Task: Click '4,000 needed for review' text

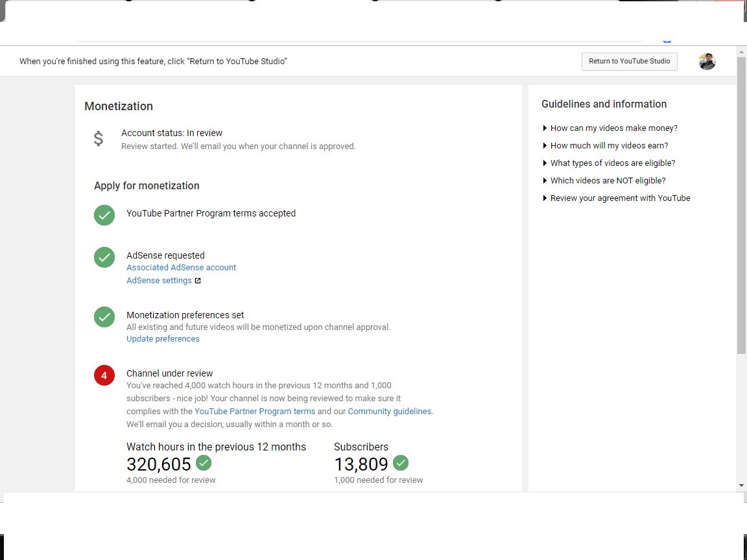Action: point(171,480)
